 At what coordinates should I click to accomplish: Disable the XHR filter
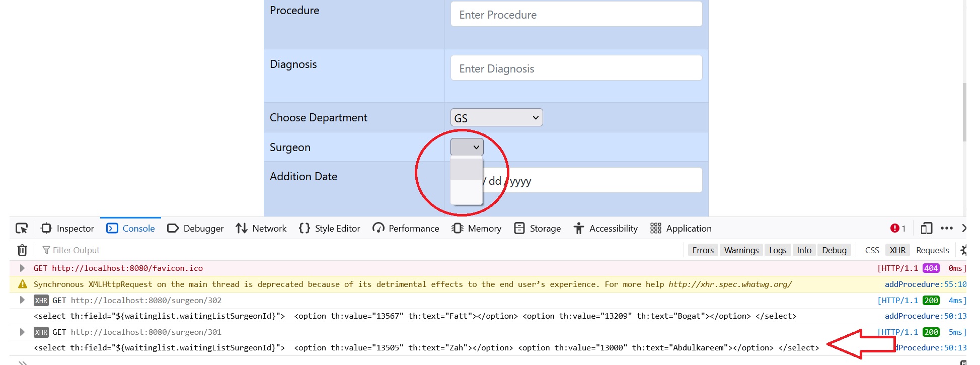coord(897,250)
